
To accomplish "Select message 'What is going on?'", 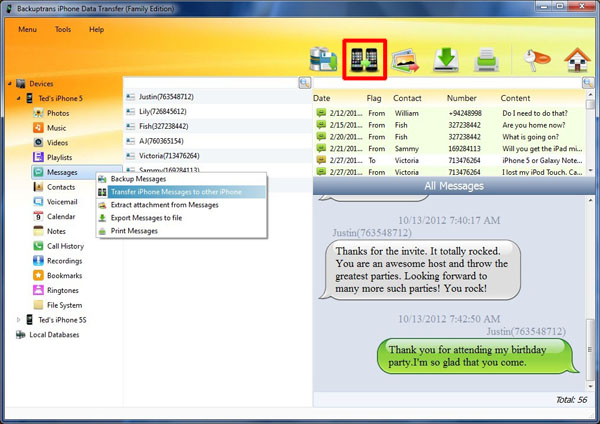I will pyautogui.click(x=449, y=137).
